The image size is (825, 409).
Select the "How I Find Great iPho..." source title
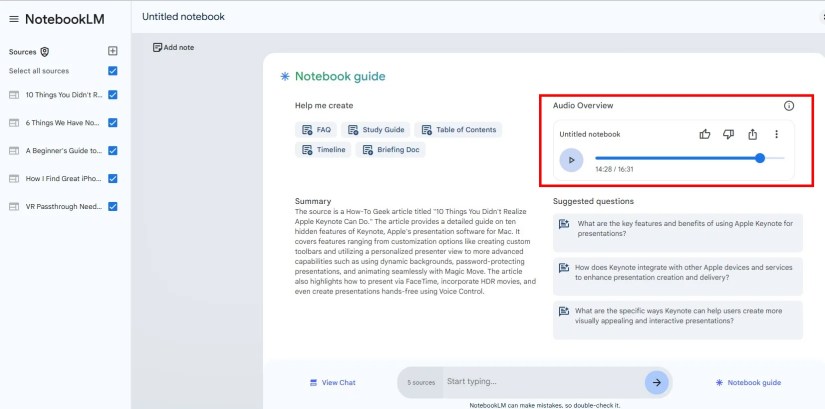(64, 179)
